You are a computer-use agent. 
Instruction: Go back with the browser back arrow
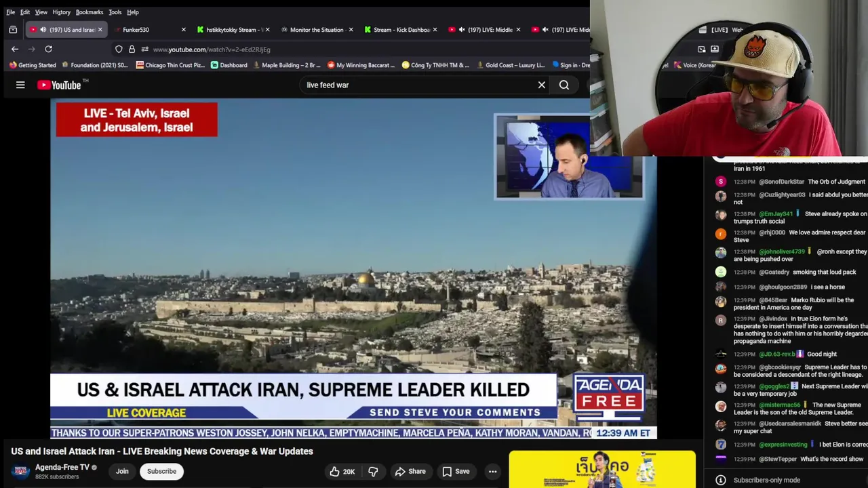tap(15, 49)
